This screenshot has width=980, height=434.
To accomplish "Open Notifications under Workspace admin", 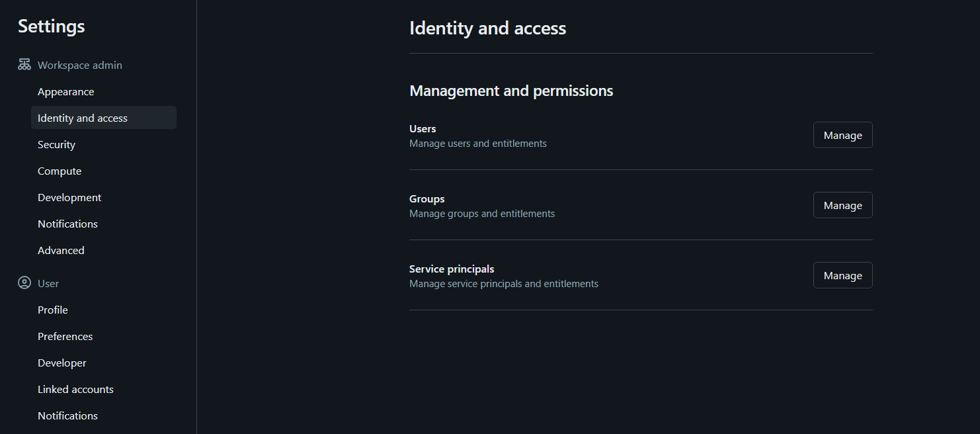I will [67, 224].
